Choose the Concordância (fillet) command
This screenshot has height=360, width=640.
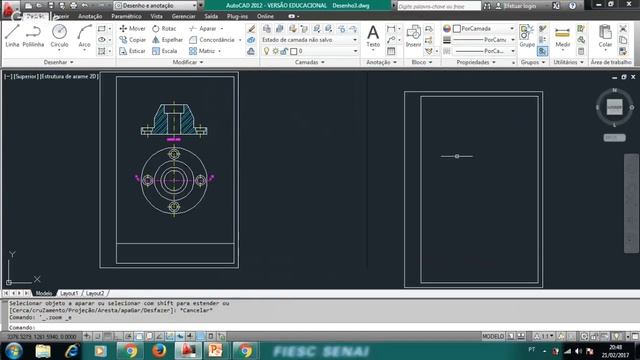212,40
